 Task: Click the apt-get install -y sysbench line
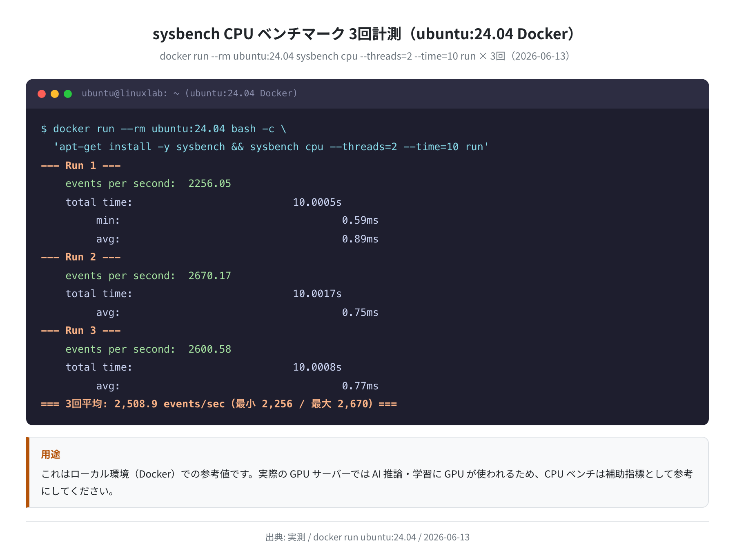(271, 147)
